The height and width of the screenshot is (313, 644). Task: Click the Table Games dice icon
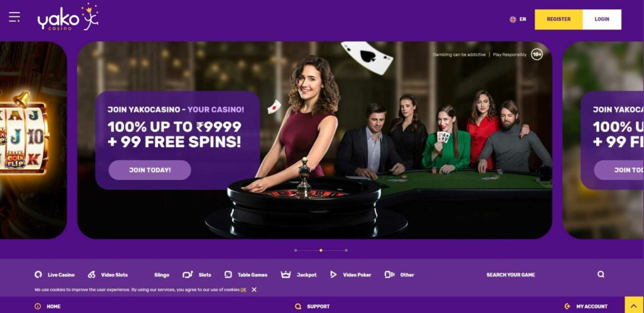(228, 275)
